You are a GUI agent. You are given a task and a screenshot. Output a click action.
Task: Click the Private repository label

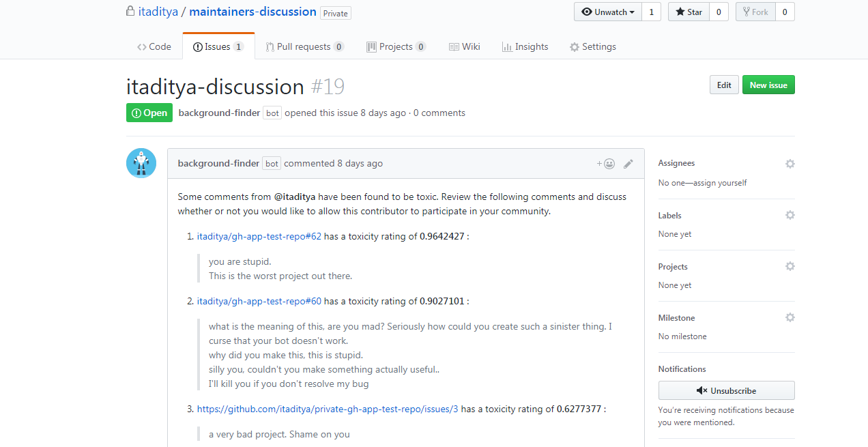[335, 13]
